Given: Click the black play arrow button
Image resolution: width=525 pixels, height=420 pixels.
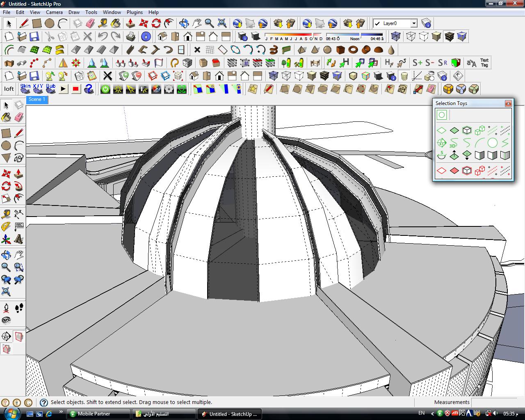Looking at the screenshot, I should [x=63, y=89].
